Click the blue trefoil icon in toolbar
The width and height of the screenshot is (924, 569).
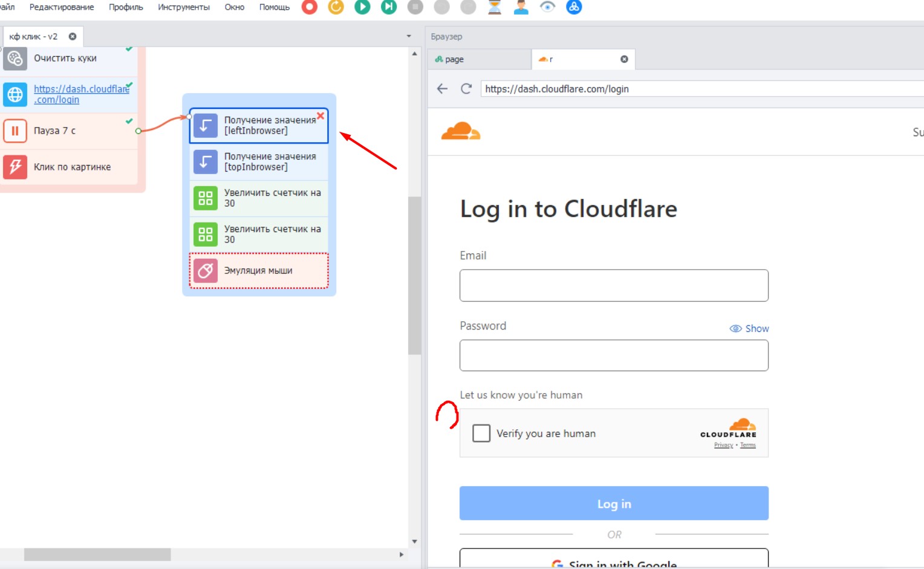click(x=574, y=7)
